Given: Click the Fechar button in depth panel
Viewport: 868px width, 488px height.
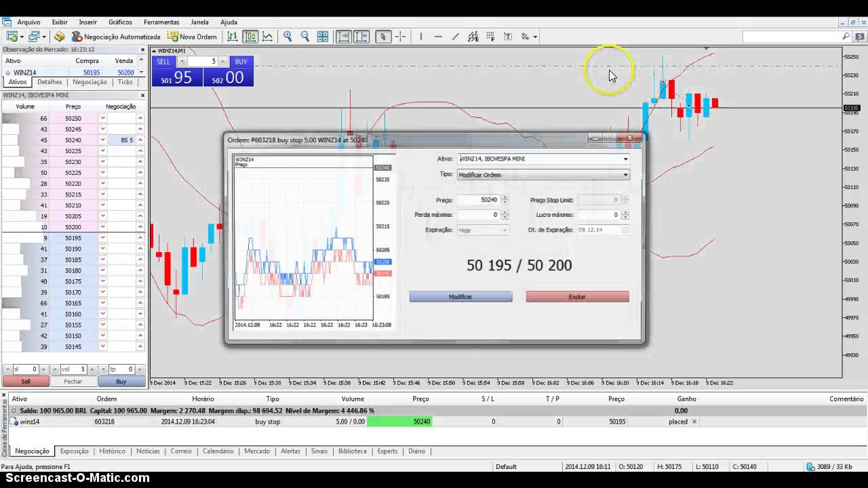Looking at the screenshot, I should pyautogui.click(x=73, y=382).
